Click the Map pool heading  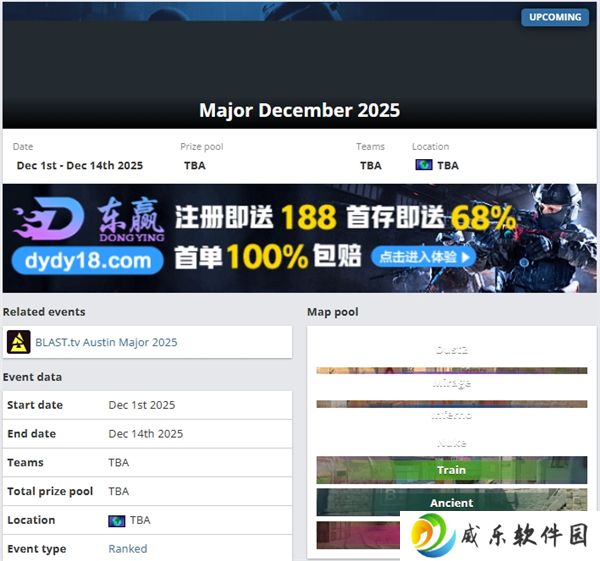pos(333,312)
